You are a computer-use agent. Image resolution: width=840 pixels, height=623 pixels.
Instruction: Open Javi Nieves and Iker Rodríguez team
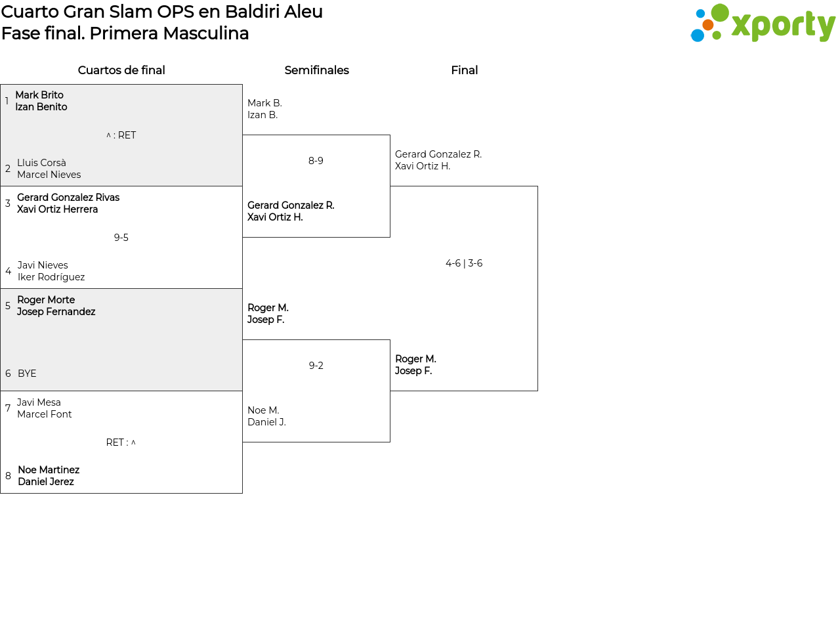(x=51, y=271)
